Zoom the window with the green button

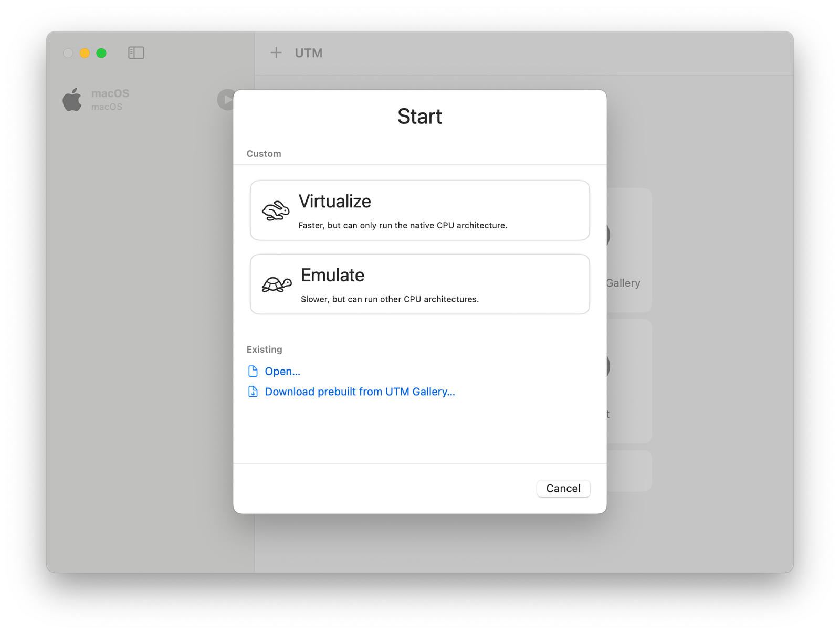coord(101,53)
